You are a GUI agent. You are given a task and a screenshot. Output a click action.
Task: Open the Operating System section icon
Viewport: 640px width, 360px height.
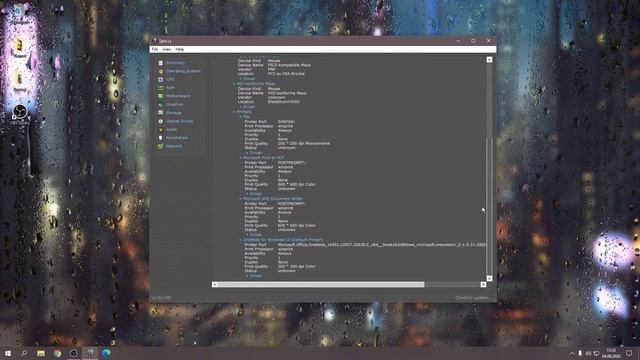point(160,71)
